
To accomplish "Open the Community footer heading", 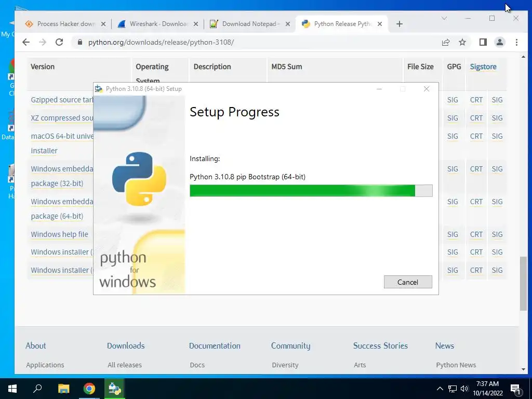I will (291, 345).
